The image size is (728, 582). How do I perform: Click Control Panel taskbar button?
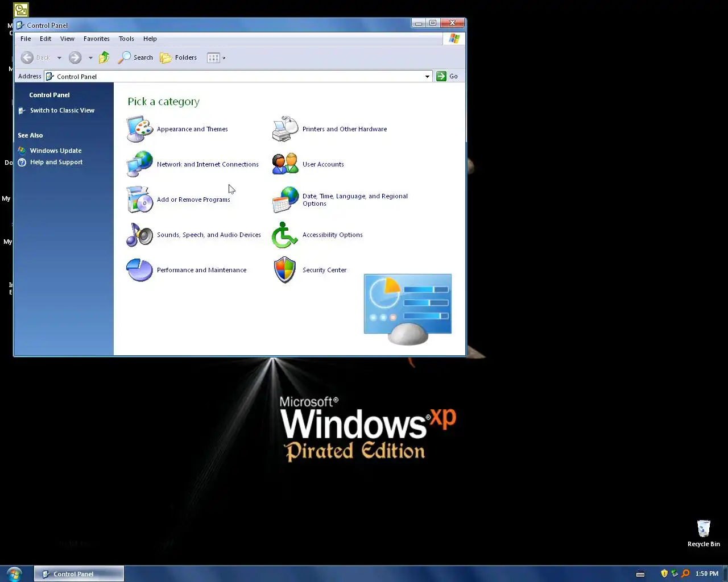tap(79, 574)
